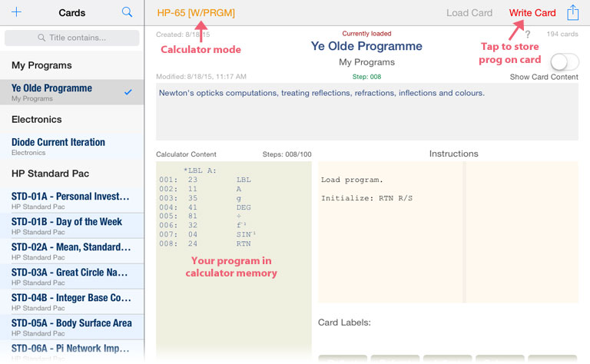Viewport: 590px width, 364px height.
Task: Open the Diode Current Iteration card
Action: (x=71, y=146)
